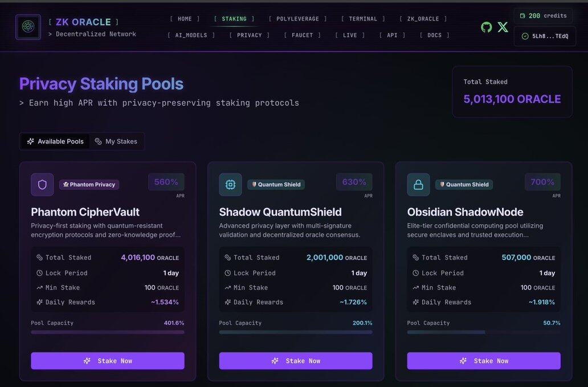
Task: Open the POLYLEVERAGE menu item
Action: tap(297, 19)
